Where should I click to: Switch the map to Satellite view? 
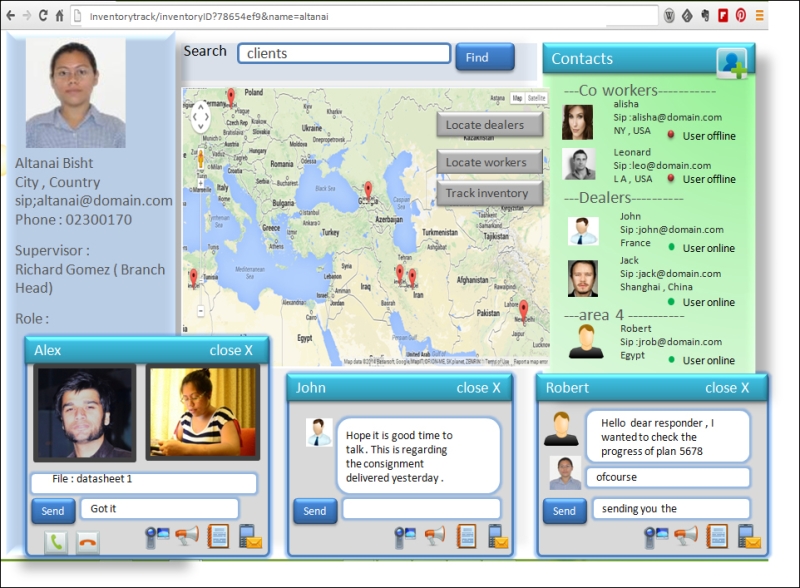click(x=537, y=98)
